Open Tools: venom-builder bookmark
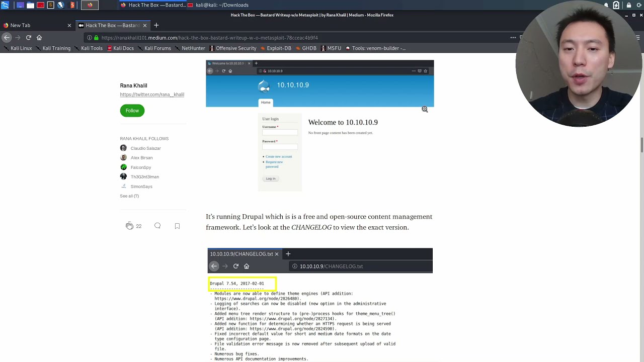This screenshot has width=644, height=362. pyautogui.click(x=375, y=48)
